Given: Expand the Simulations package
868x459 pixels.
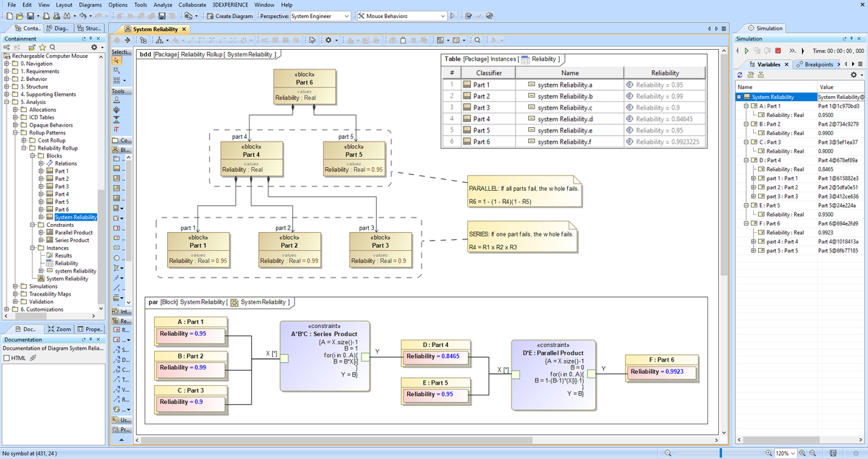Looking at the screenshot, I should (x=15, y=286).
